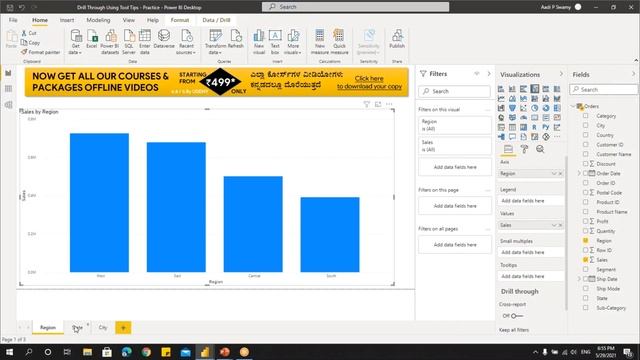Open the Modeling ribbon tab
Image resolution: width=640 pixels, height=360 pixels.
click(x=98, y=20)
